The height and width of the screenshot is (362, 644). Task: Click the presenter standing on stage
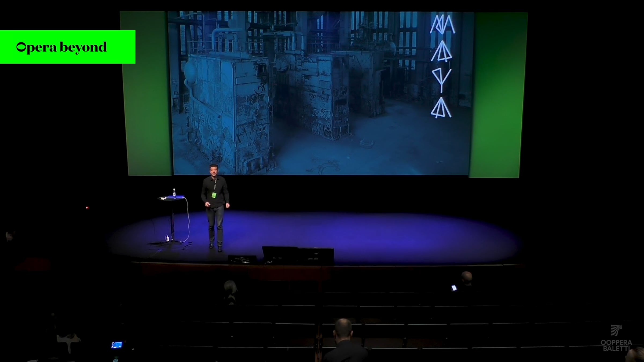pyautogui.click(x=215, y=206)
